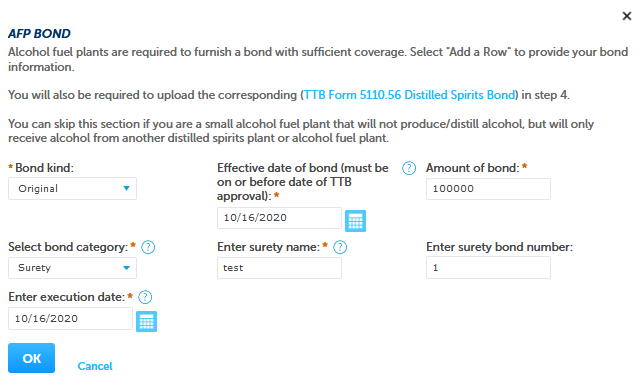The image size is (642, 385).
Task: Click the surety name field containing test
Action: click(279, 268)
